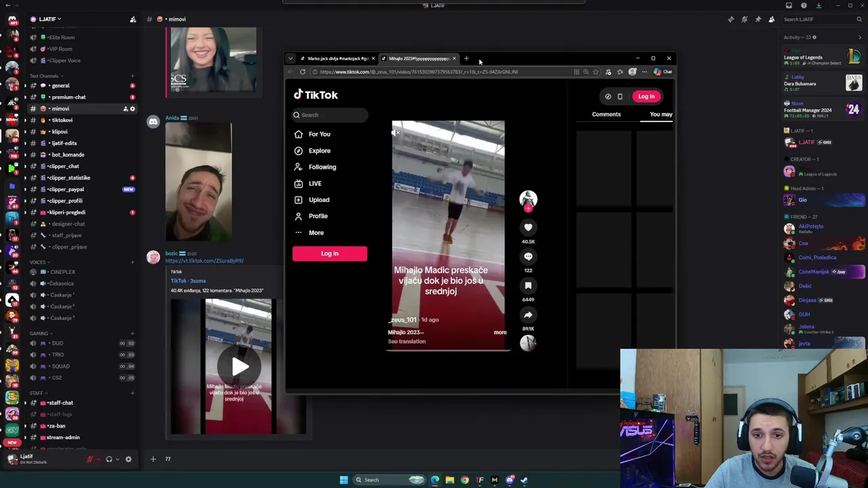Viewport: 868px width, 488px height.
Task: Join the SQUAD voice channel
Action: point(60,366)
